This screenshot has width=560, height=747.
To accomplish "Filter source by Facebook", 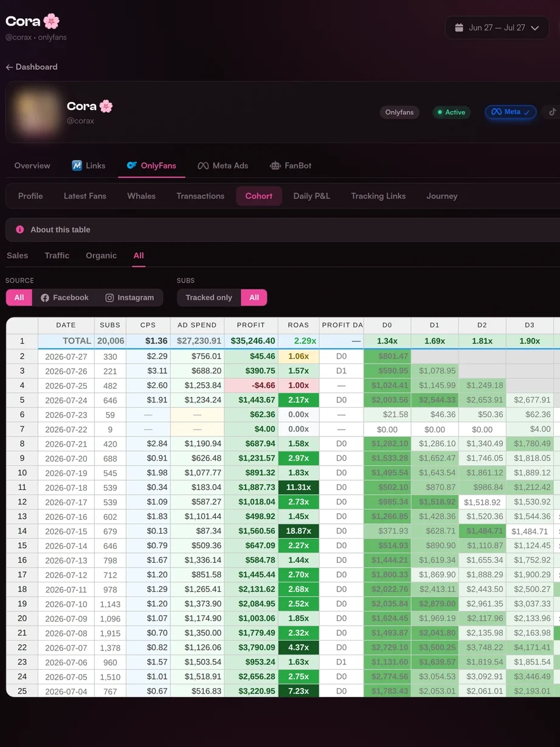I will pyautogui.click(x=64, y=297).
